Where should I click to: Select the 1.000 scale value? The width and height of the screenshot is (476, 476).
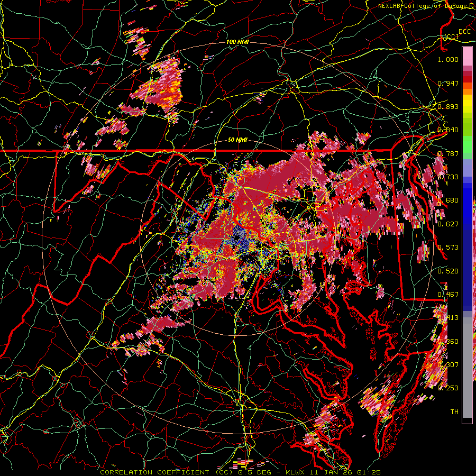448,59
